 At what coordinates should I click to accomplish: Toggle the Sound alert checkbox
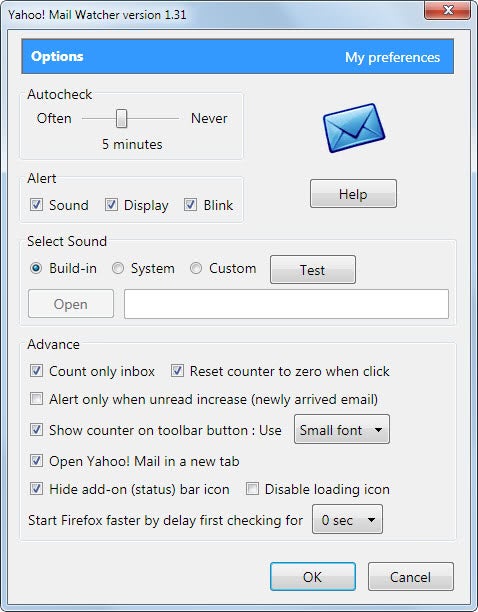click(36, 205)
